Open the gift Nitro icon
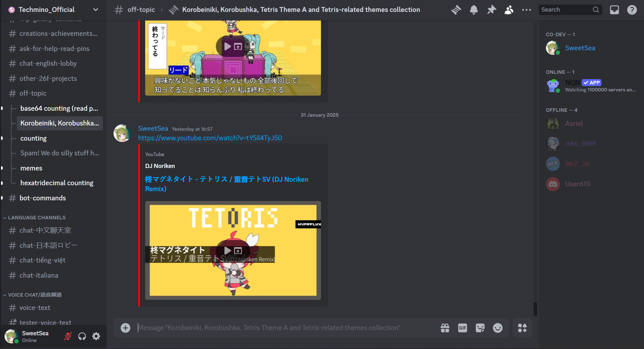This screenshot has width=644, height=349. 445,328
